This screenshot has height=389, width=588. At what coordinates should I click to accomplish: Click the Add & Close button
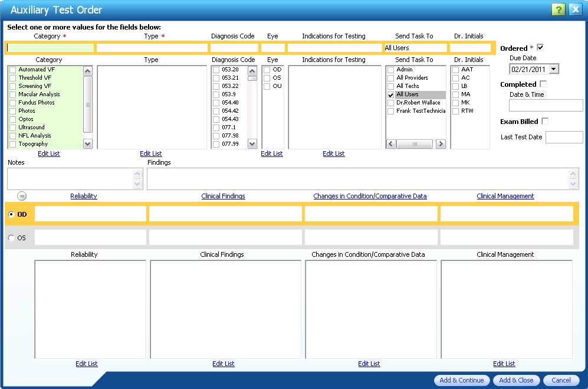(517, 380)
